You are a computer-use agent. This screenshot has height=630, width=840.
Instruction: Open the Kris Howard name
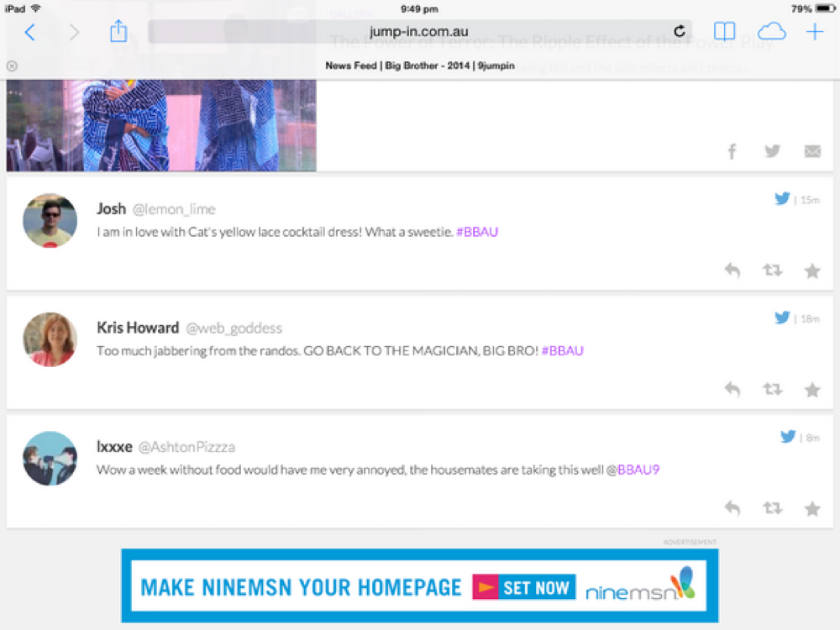click(x=138, y=328)
